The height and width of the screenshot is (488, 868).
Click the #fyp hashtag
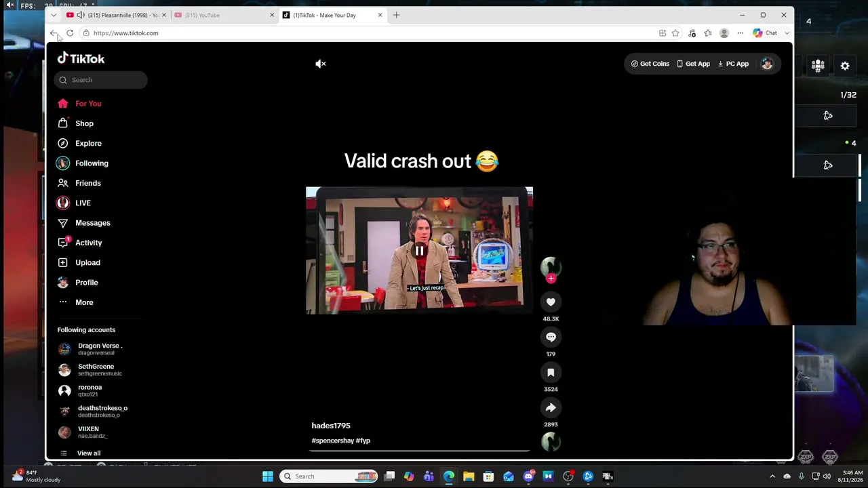tap(363, 441)
